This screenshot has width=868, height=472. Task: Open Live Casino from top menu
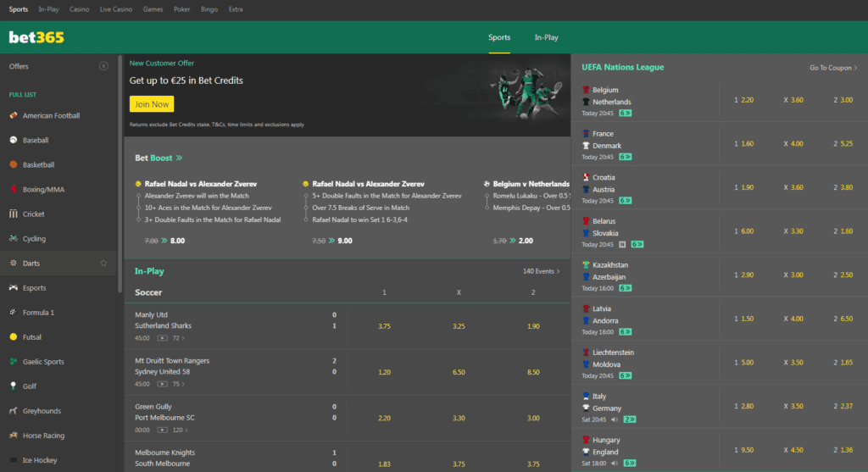116,9
